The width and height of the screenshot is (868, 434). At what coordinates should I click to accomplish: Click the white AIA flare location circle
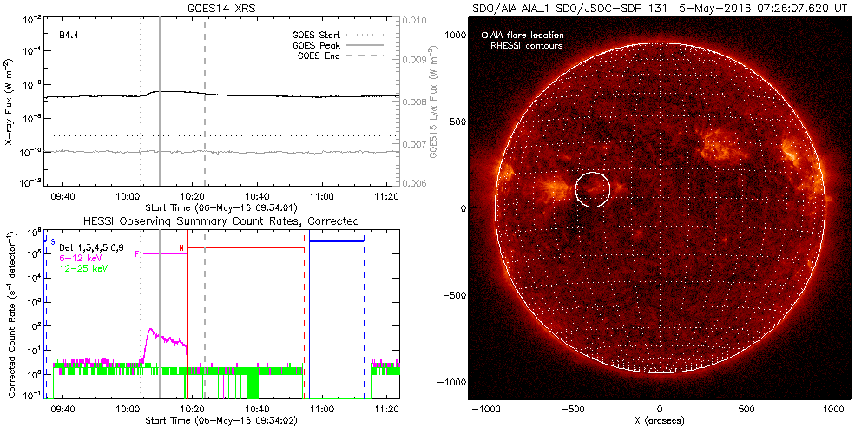point(593,189)
